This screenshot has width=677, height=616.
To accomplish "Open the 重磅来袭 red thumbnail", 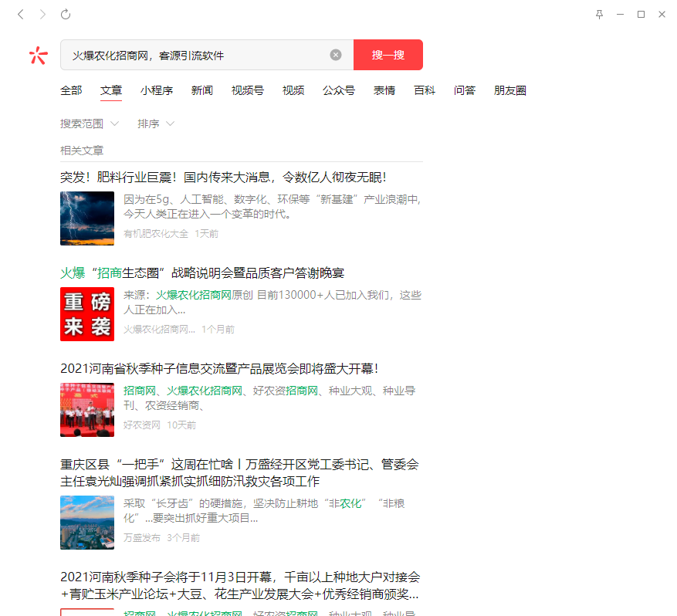I will click(x=87, y=314).
